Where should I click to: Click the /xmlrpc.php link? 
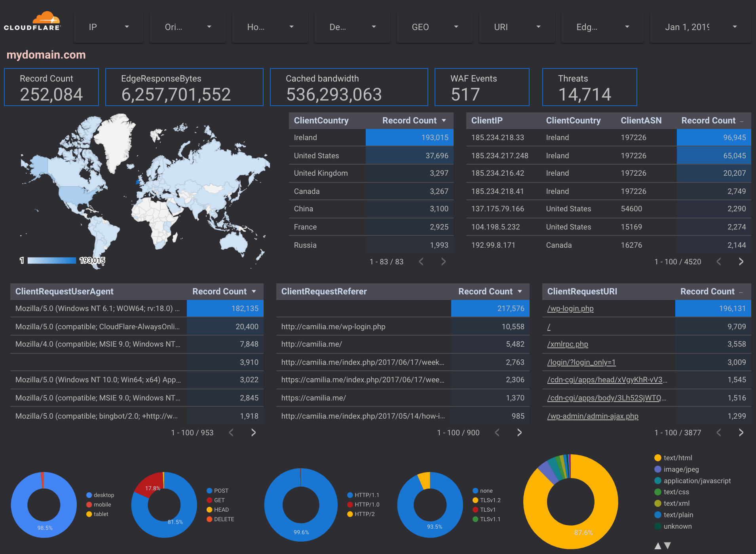(567, 344)
